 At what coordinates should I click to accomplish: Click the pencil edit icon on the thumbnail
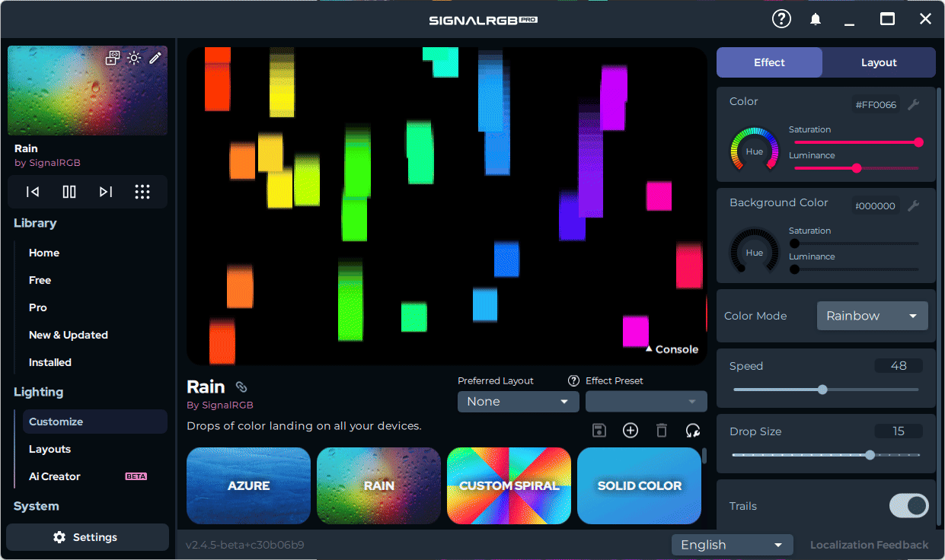tap(155, 58)
